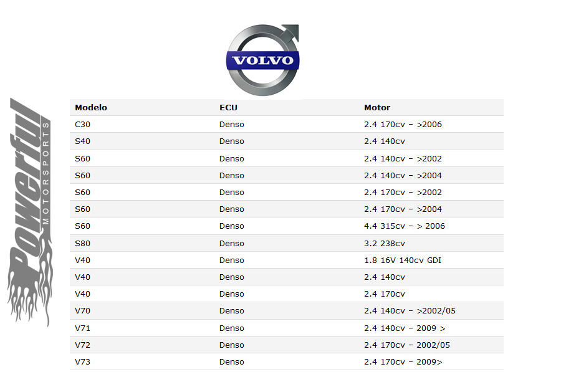Click S60 in the 4.4 315cv row
Viewport: 561px width, 392px height.
point(82,226)
